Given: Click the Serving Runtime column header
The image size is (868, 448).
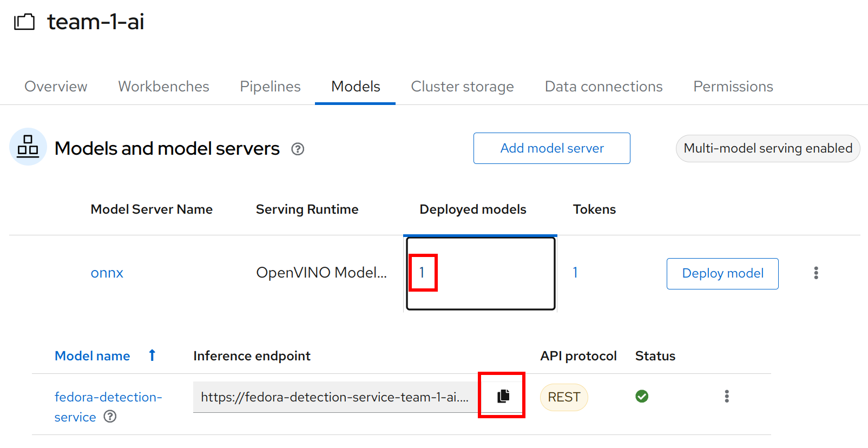Looking at the screenshot, I should coord(307,209).
